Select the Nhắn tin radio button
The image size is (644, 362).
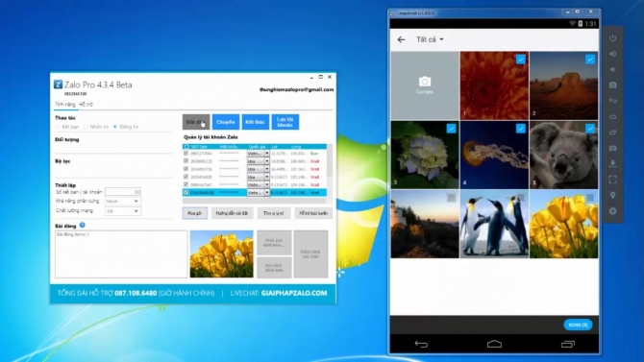coord(86,127)
